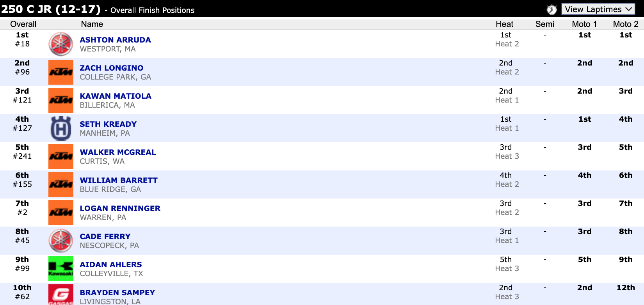Click the Moto 1 column header
This screenshot has width=644, height=305.
584,24
